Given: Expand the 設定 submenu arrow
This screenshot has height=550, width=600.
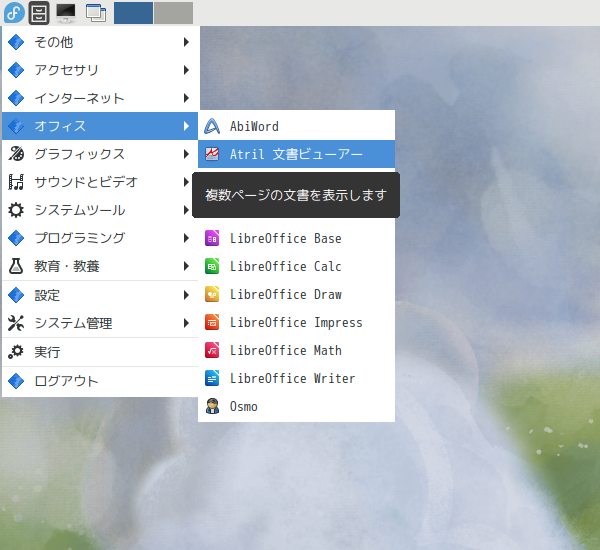Looking at the screenshot, I should coord(186,295).
